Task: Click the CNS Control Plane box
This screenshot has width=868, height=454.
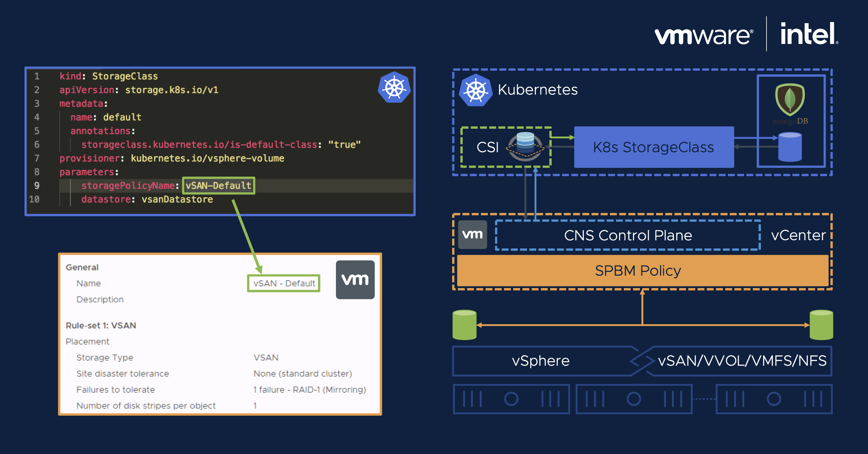Action: point(628,235)
